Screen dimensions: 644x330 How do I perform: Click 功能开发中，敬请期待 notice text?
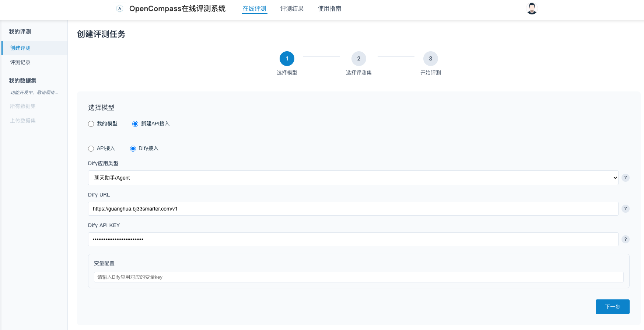(x=34, y=93)
